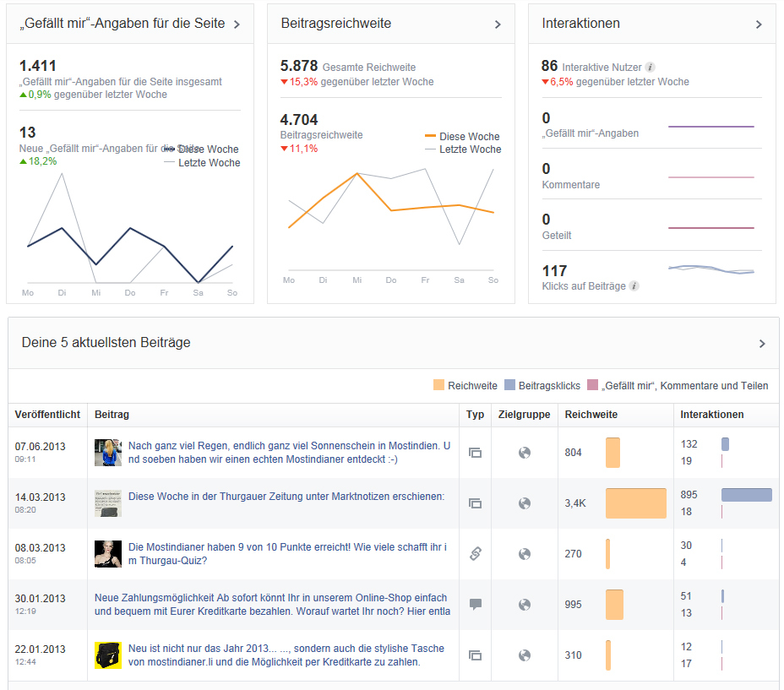The image size is (784, 690).
Task: Click the blue Beitragsklicks legend swatch
Action: tap(509, 384)
